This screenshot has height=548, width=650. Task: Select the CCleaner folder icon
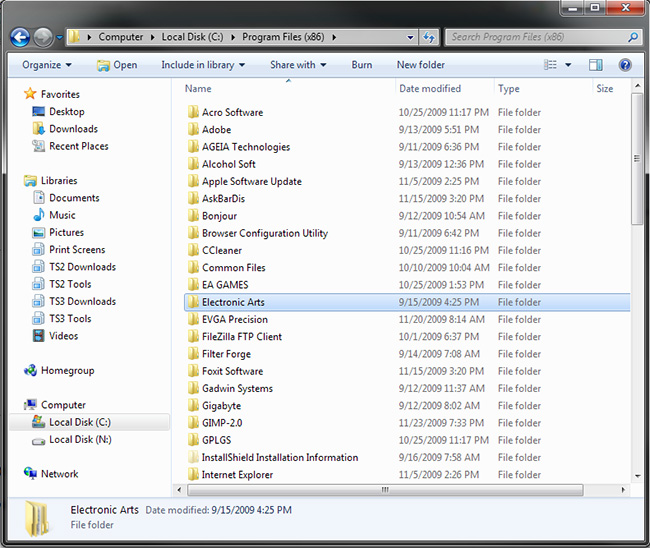pos(193,250)
